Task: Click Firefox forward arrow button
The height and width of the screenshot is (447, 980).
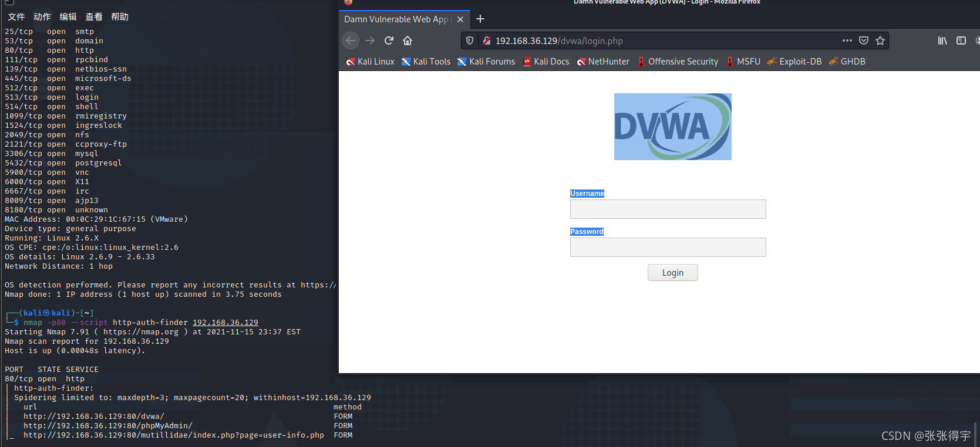Action: click(370, 40)
